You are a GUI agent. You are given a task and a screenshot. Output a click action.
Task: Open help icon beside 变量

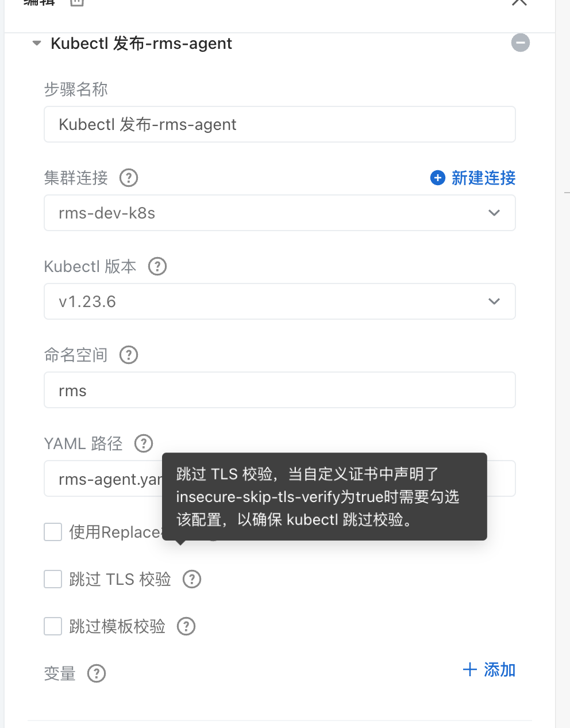(x=97, y=673)
